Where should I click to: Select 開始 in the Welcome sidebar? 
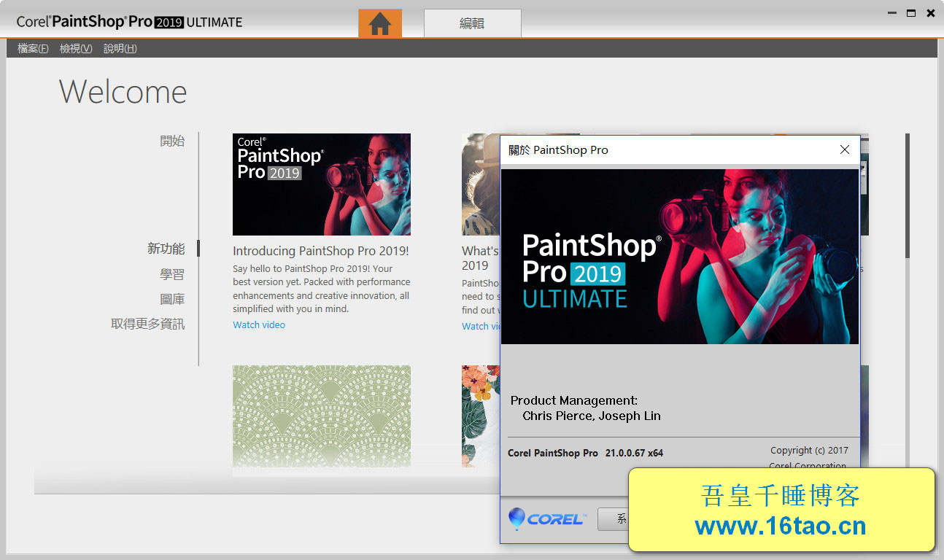click(x=172, y=141)
